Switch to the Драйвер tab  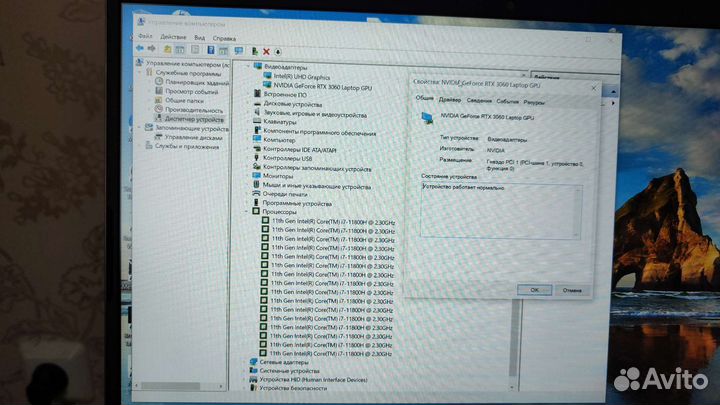tap(450, 100)
